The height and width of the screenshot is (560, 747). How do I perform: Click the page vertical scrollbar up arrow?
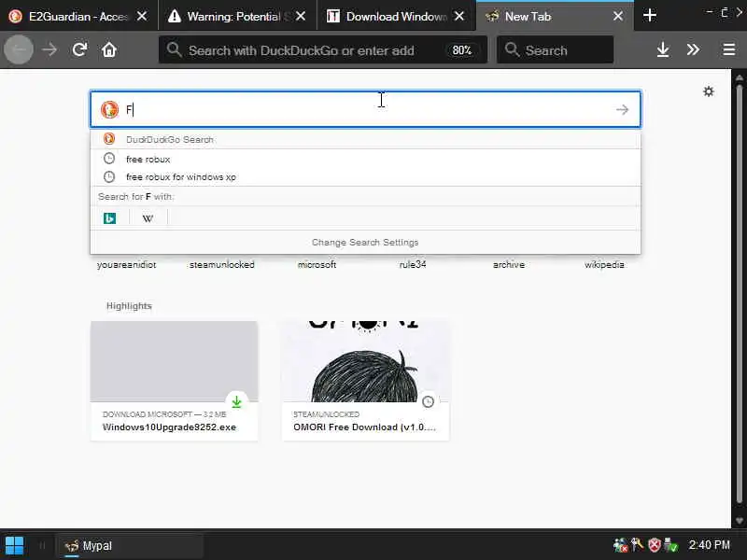point(740,77)
